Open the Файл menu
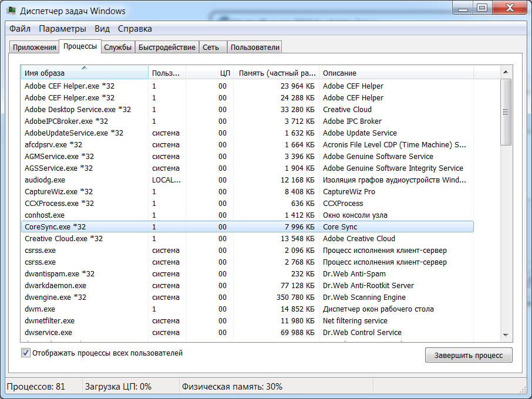Image resolution: width=532 pixels, height=399 pixels. [20, 29]
